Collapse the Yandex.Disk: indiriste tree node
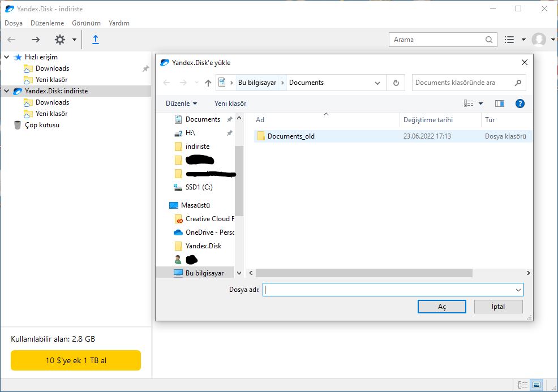The height and width of the screenshot is (392, 558). 7,91
